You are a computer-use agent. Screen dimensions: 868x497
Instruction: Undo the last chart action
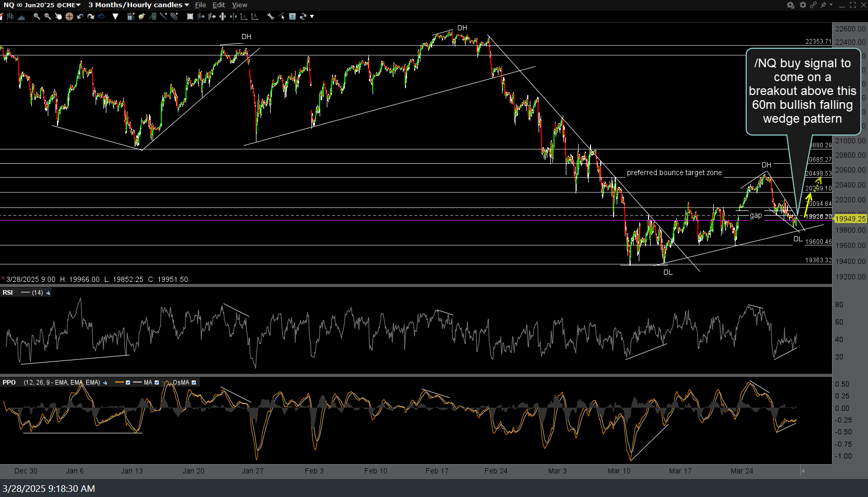tap(80, 17)
